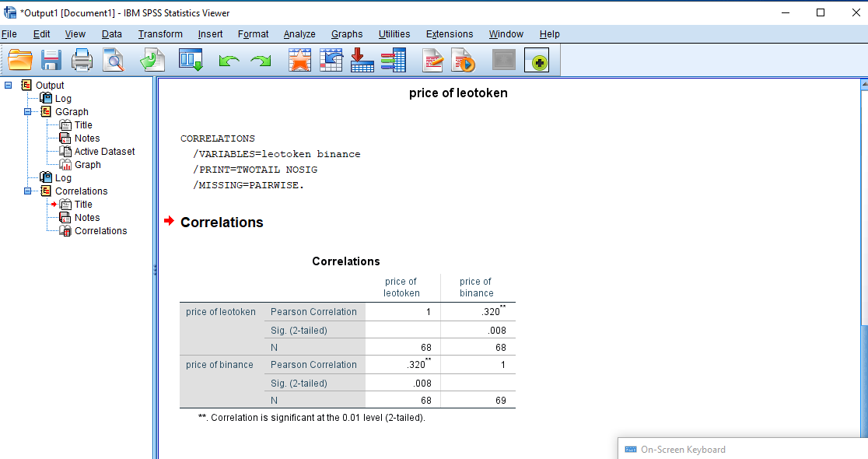Select the Graph chart icon in outline
This screenshot has height=459, width=868.
point(65,164)
